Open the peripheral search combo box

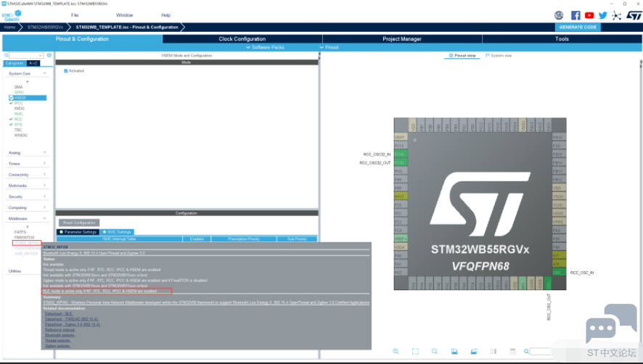(27, 55)
